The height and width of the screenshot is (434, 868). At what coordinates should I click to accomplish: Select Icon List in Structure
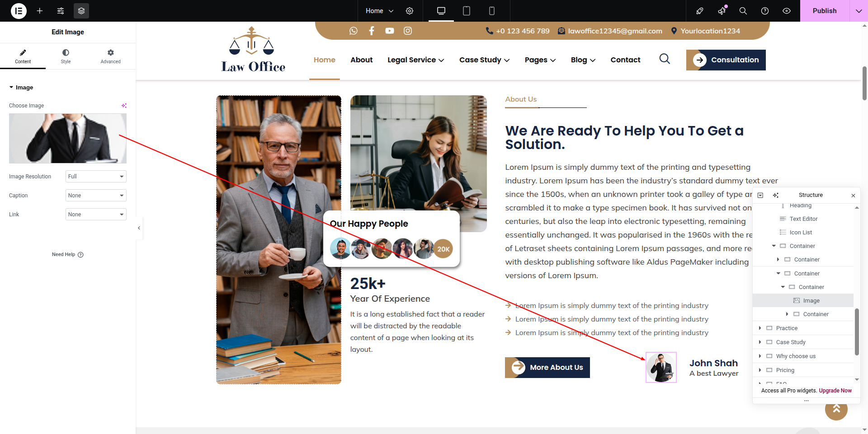801,233
